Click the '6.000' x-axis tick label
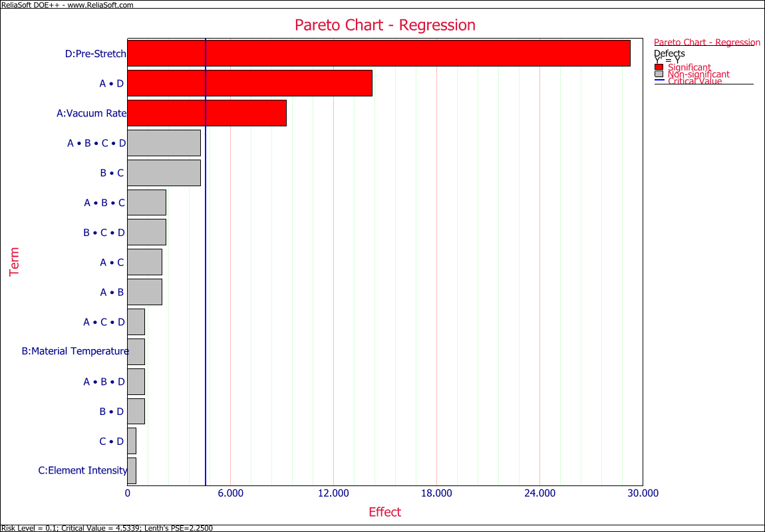This screenshot has height=532, width=765. coord(231,493)
